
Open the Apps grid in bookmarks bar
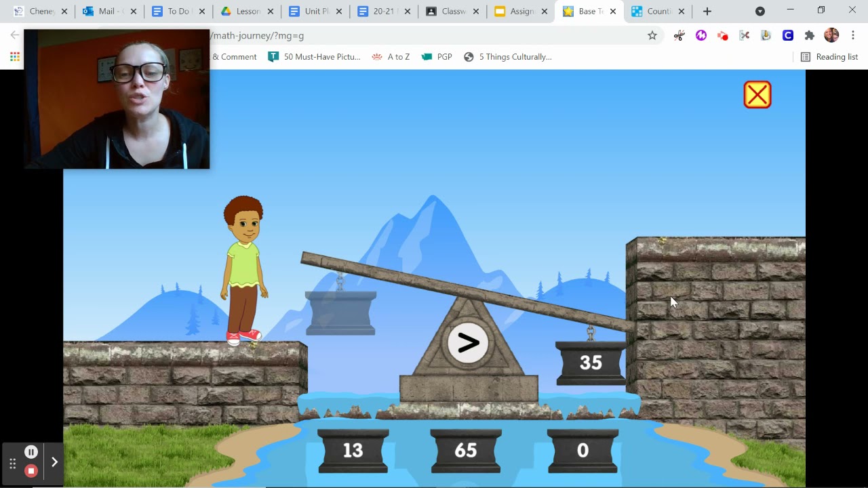pyautogui.click(x=15, y=57)
